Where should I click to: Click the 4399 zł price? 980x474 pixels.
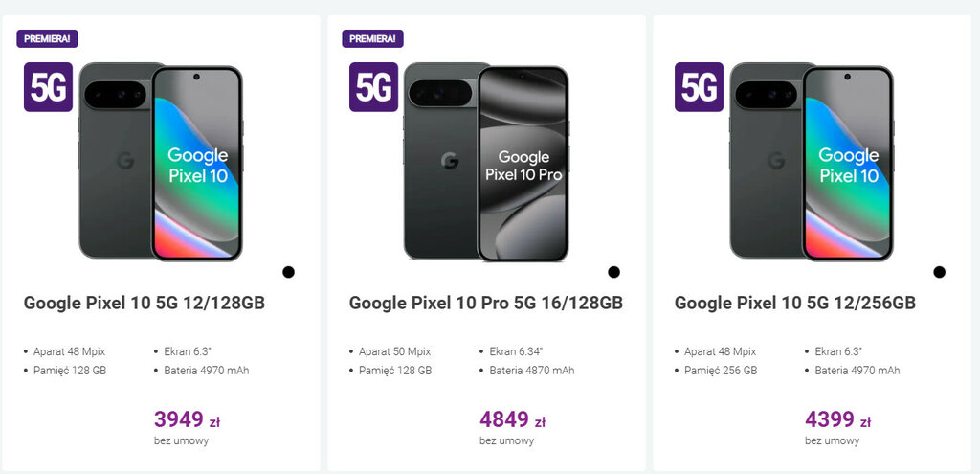point(837,419)
